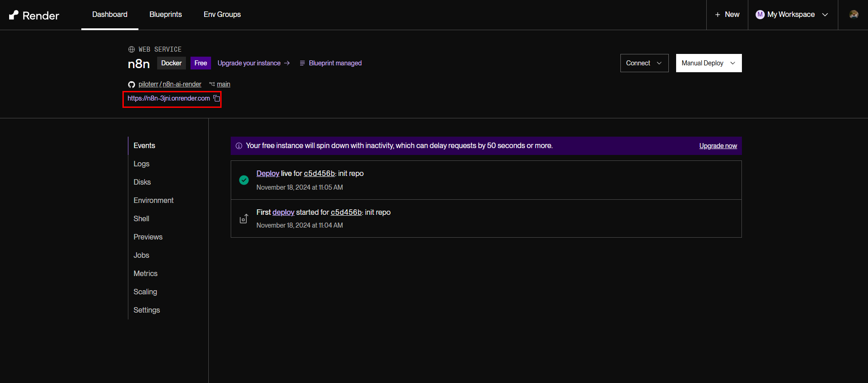
Task: Open Jobs in the sidebar
Action: 141,255
